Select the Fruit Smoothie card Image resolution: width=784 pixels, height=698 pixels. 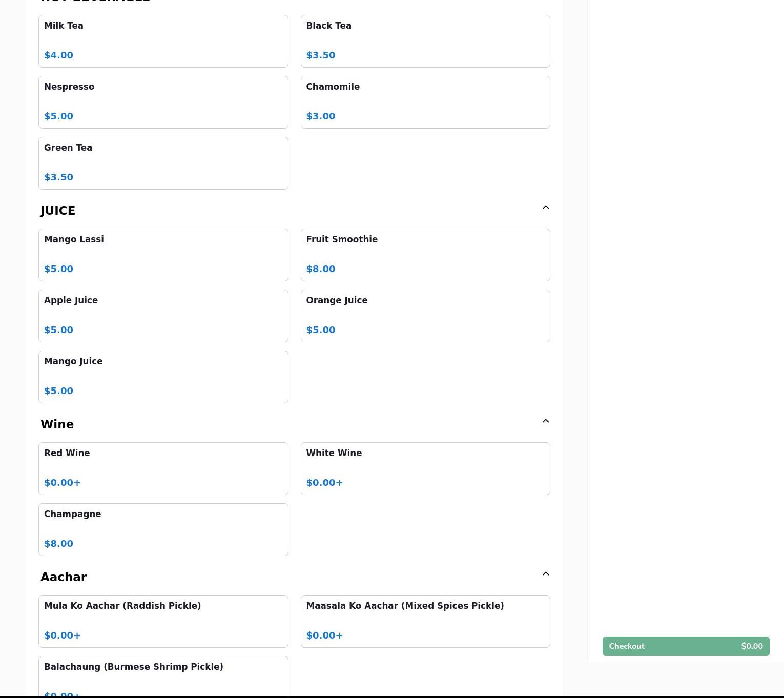click(x=425, y=255)
